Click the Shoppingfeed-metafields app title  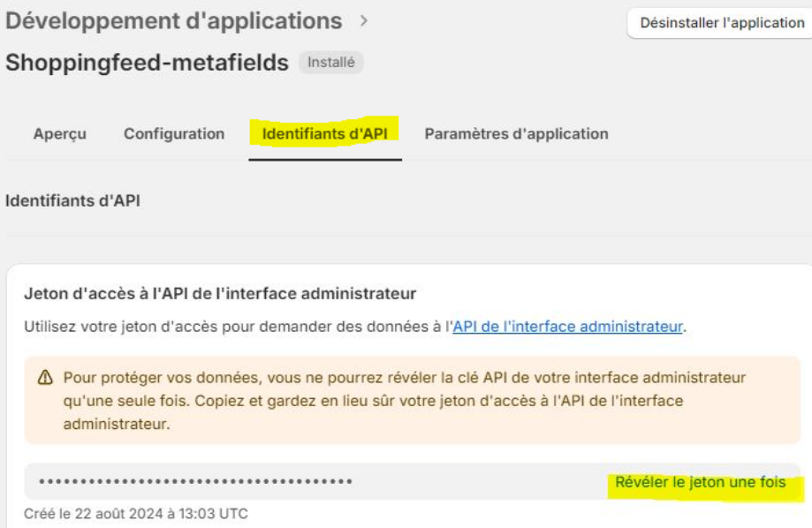click(147, 63)
